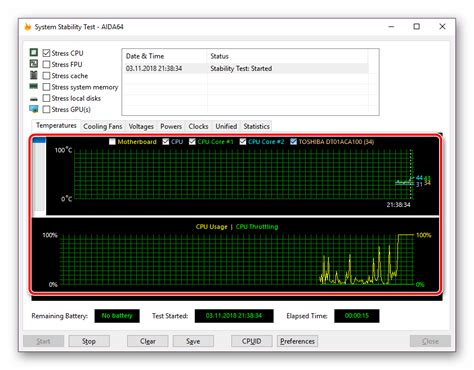474x370 pixels.
Task: Click the FPU icon beside Stress FPU
Action: [x=34, y=64]
